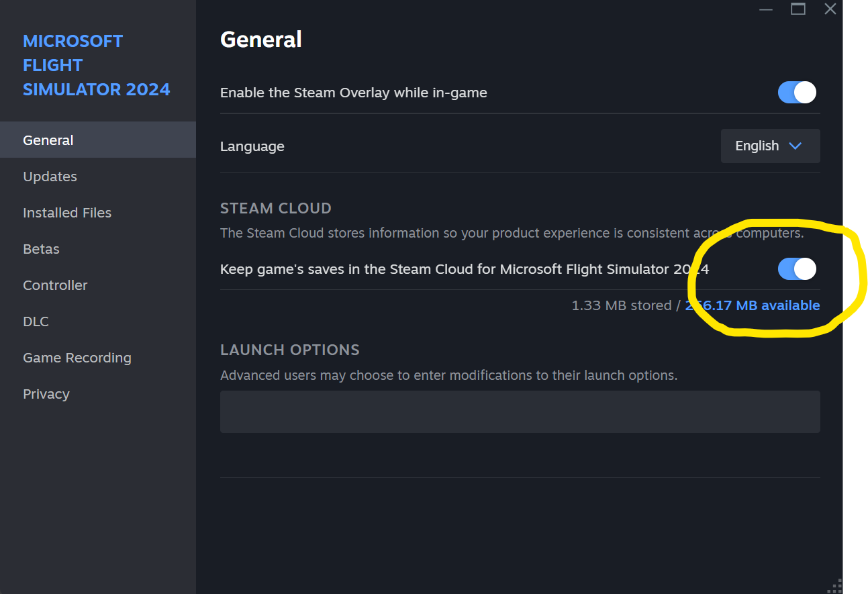The height and width of the screenshot is (594, 868).
Task: View the DLC section
Action: click(36, 321)
